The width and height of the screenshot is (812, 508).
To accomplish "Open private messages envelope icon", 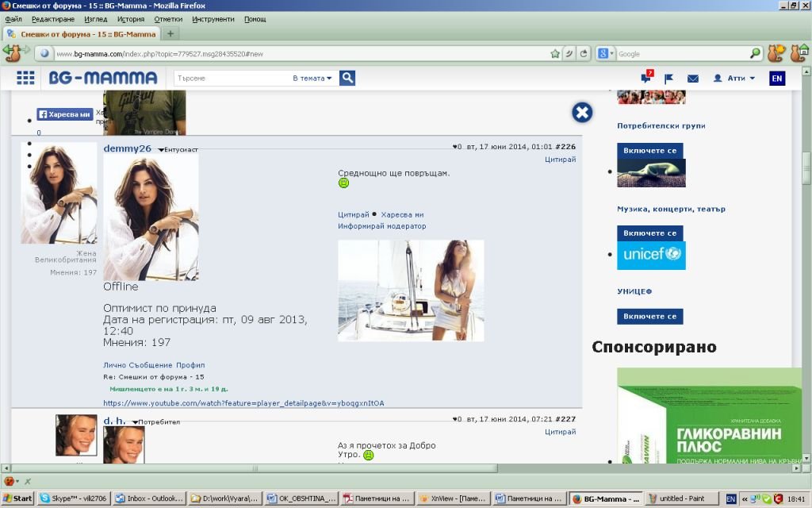I will pos(692,79).
